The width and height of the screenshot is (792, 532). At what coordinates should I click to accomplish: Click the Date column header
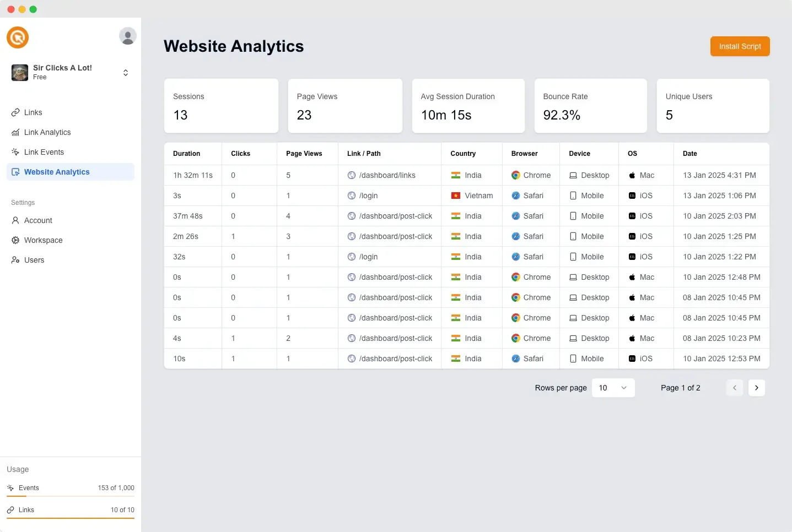click(x=689, y=154)
